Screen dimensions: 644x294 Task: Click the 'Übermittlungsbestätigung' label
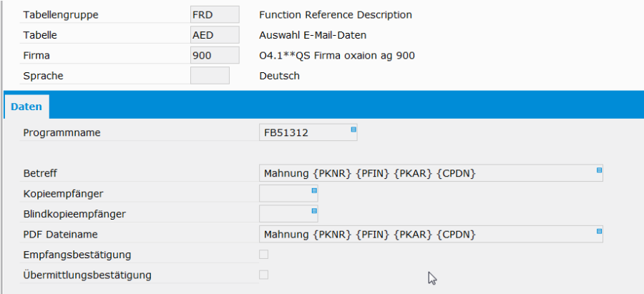pyautogui.click(x=87, y=275)
